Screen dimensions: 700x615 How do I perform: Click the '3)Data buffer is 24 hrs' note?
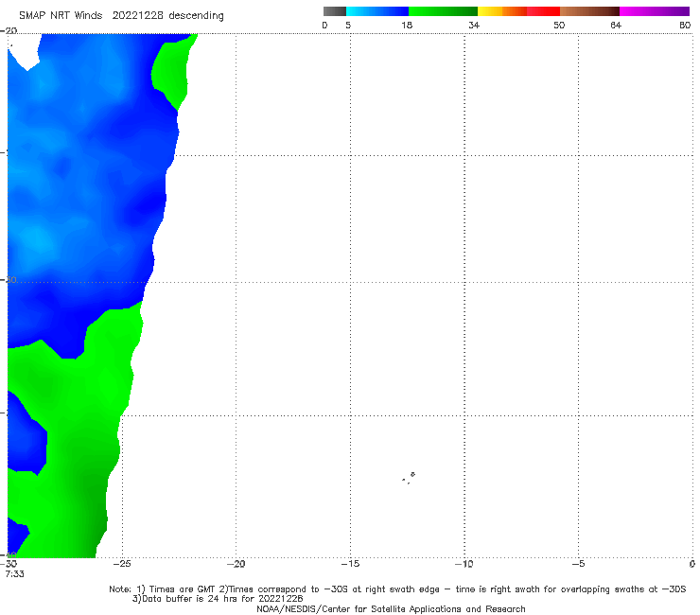pos(218,599)
